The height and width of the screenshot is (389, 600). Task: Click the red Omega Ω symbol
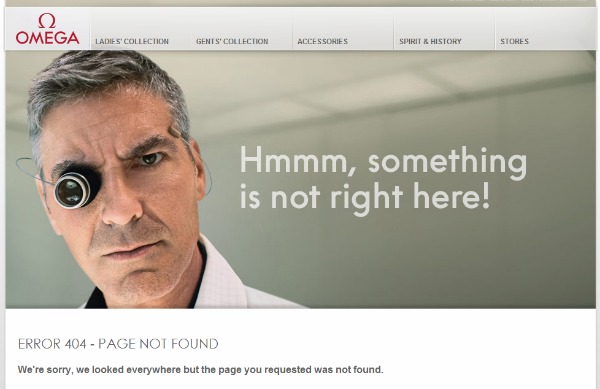click(47, 20)
